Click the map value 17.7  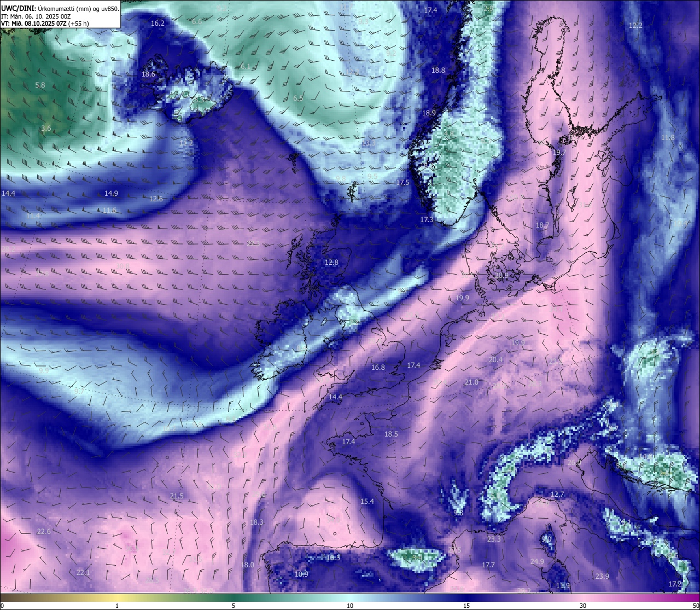[488, 565]
